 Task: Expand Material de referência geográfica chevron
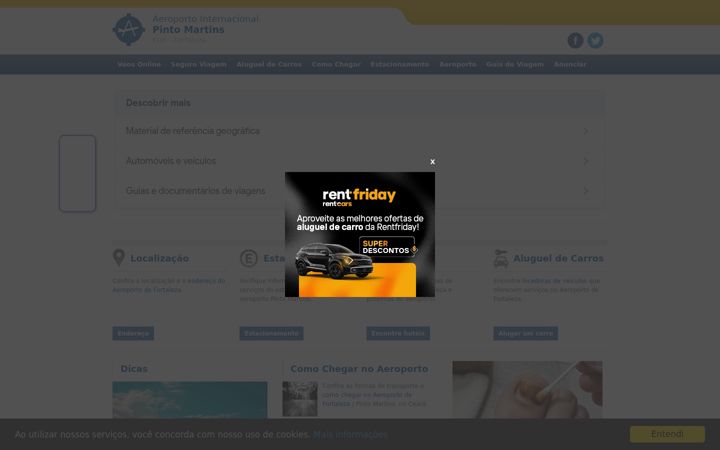pos(585,131)
